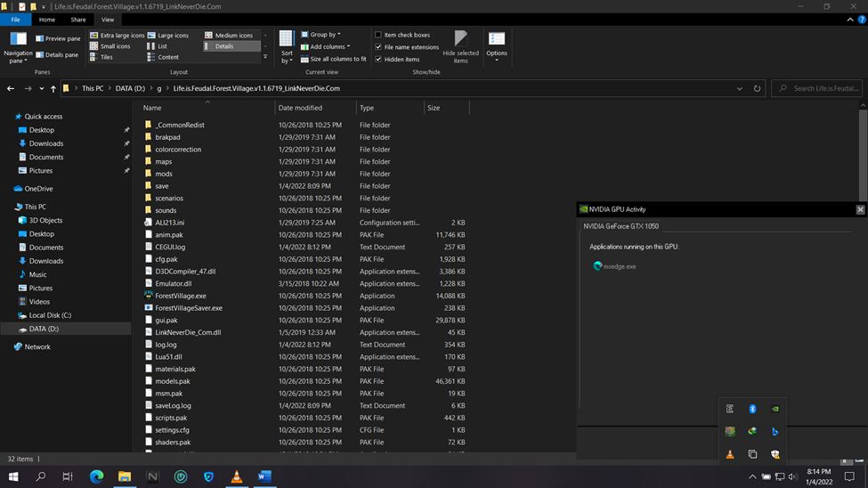This screenshot has height=488, width=868.
Task: Uncheck File name extensions
Action: coord(378,47)
